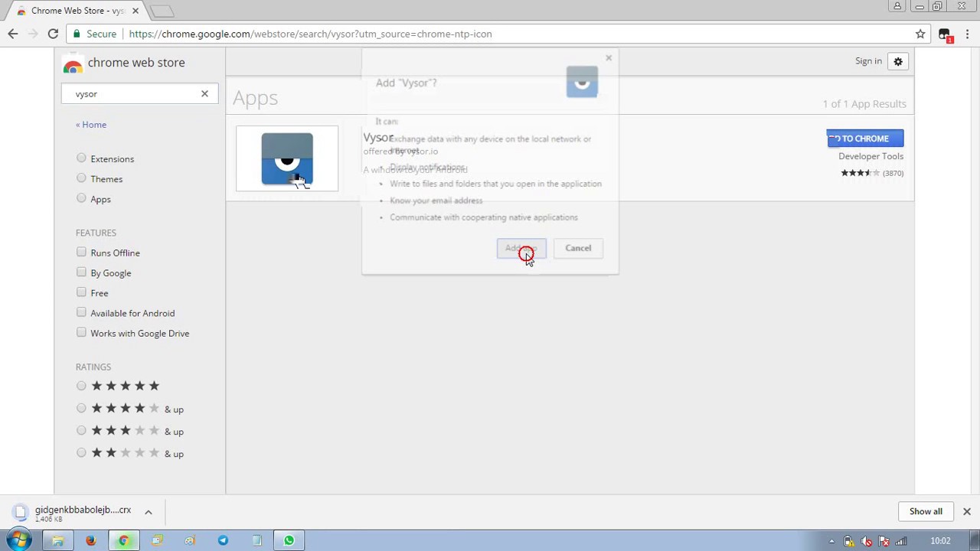This screenshot has height=551, width=980.
Task: Check Works with Google Drive
Action: [x=81, y=332]
